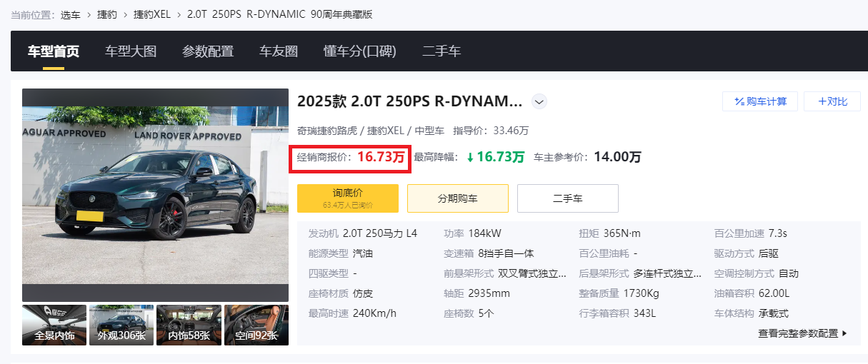Click the 捷豹XEL breadcrumb link
Image resolution: width=868 pixels, height=364 pixels.
151,14
